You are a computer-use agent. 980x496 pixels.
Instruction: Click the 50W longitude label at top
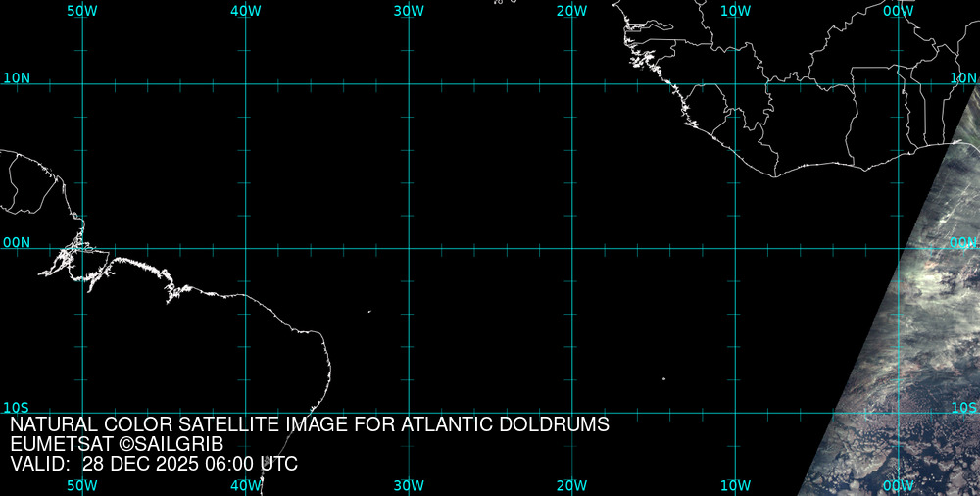(82, 11)
